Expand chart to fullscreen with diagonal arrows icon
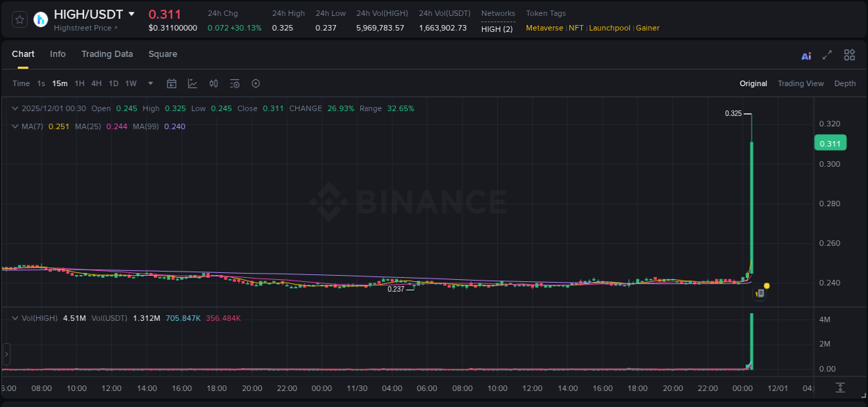Screen dimensions: 868x407 tap(826, 55)
